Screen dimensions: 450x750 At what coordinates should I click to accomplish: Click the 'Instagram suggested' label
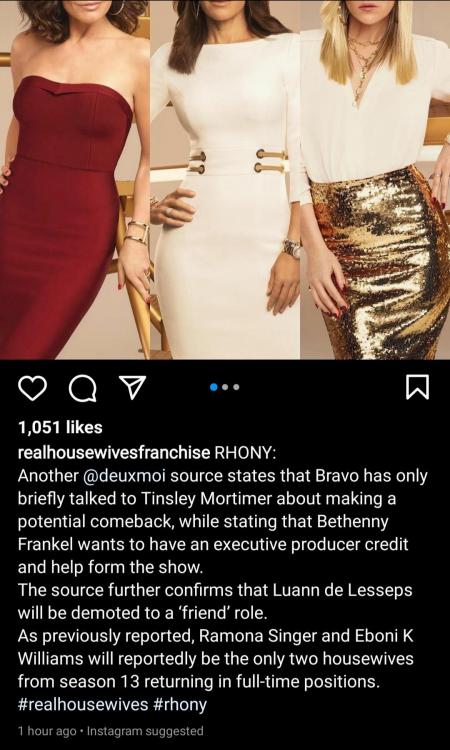pyautogui.click(x=145, y=731)
